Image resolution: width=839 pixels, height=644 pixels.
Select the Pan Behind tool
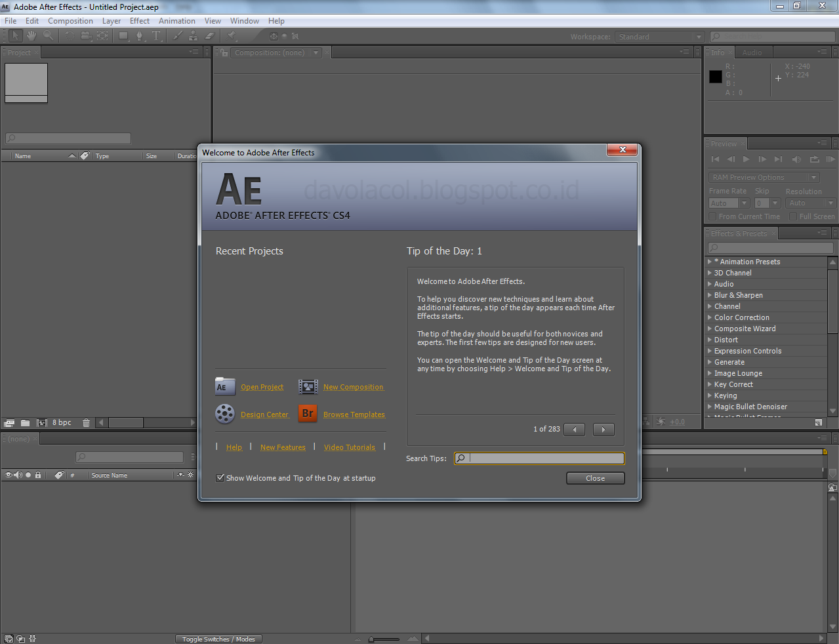coord(103,36)
